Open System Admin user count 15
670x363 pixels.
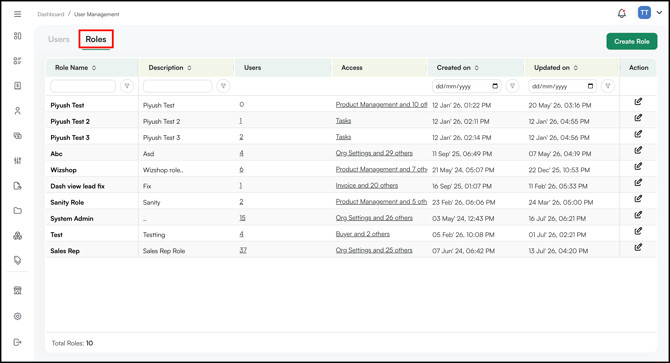click(242, 218)
